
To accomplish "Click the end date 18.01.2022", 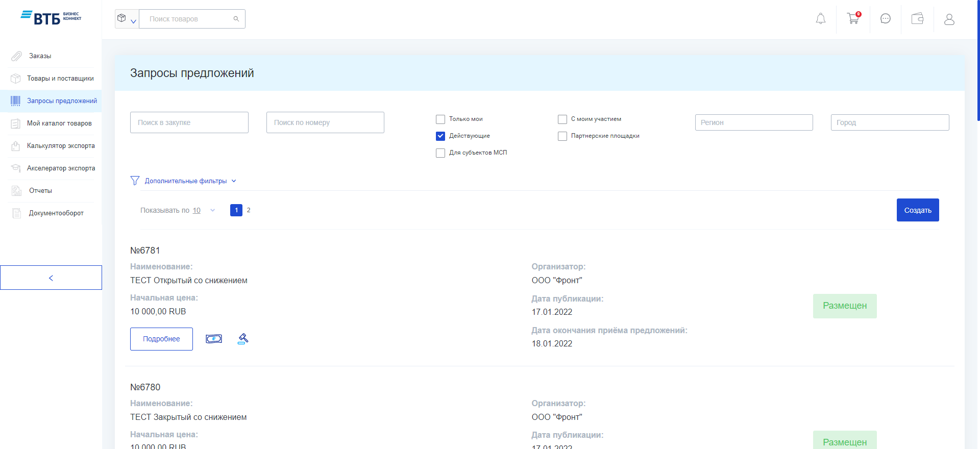I will coord(552,344).
